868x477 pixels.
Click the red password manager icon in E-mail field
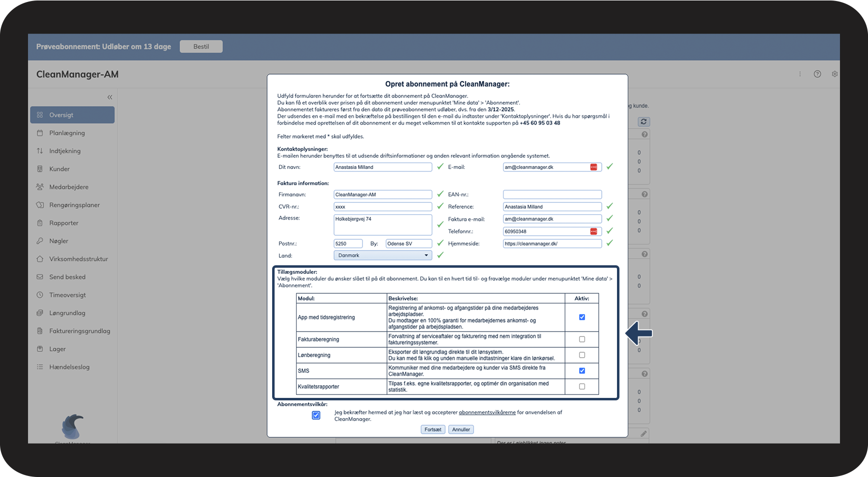593,167
